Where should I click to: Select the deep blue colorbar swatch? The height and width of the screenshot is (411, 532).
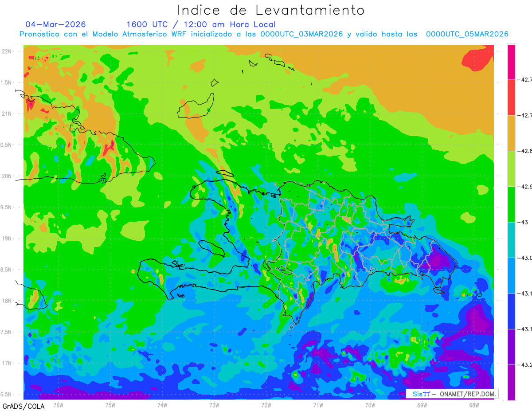tap(512, 311)
